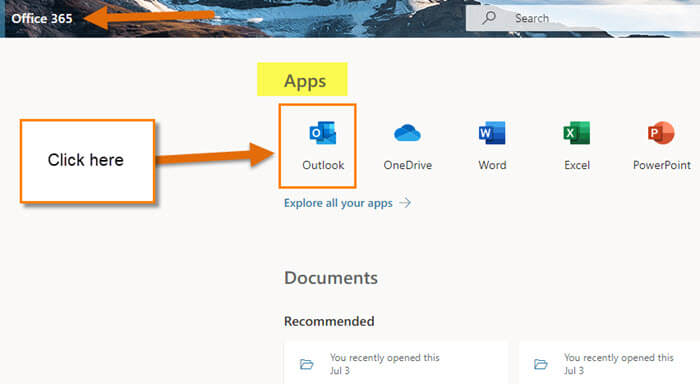Click the arrow beside Explore all your apps
700x384 pixels.
pyautogui.click(x=405, y=203)
